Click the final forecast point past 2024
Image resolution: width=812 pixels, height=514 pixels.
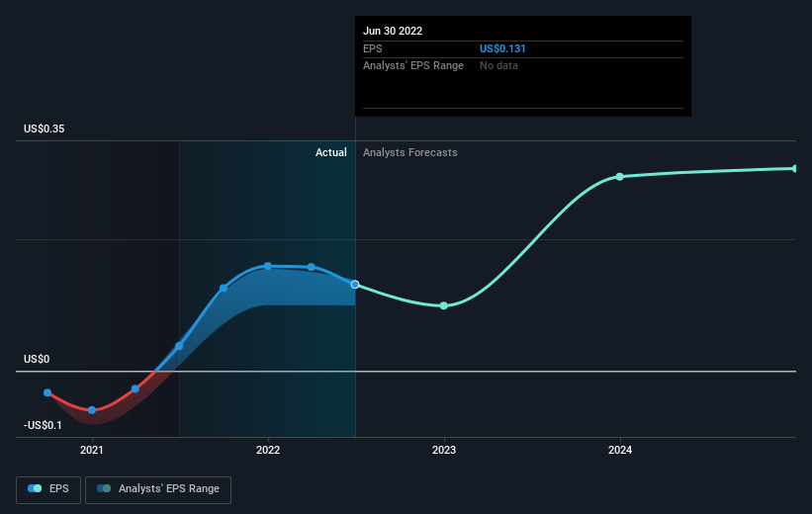(794, 169)
